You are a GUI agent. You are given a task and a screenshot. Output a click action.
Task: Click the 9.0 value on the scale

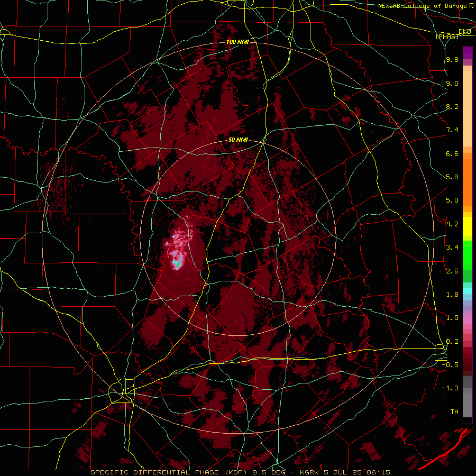click(x=452, y=83)
